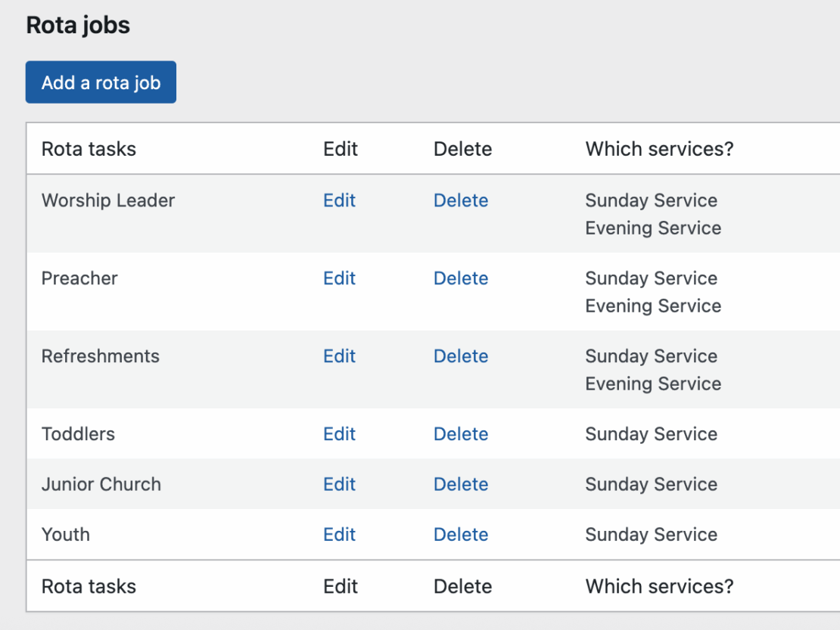Edit the Worship Leader rota job

point(339,200)
